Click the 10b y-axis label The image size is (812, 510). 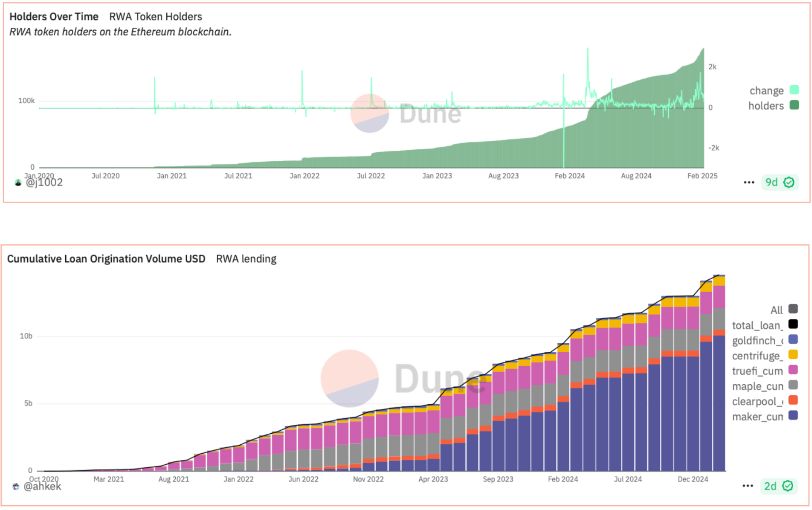click(26, 336)
